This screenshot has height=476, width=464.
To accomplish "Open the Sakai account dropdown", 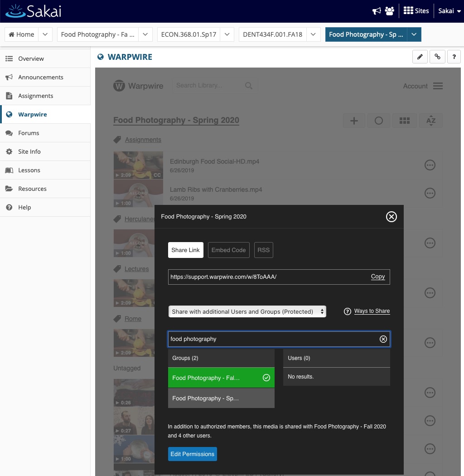I will (x=449, y=11).
